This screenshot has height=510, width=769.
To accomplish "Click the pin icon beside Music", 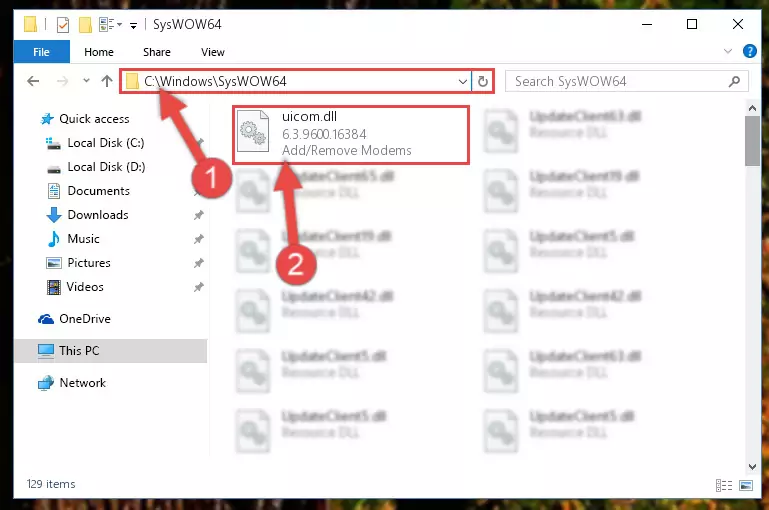I will pos(198,239).
